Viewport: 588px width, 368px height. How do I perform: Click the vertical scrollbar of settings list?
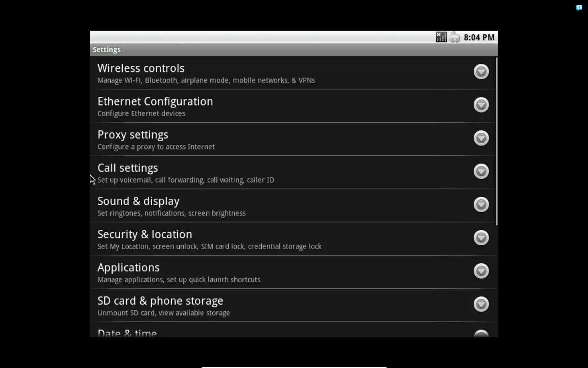pos(497,141)
